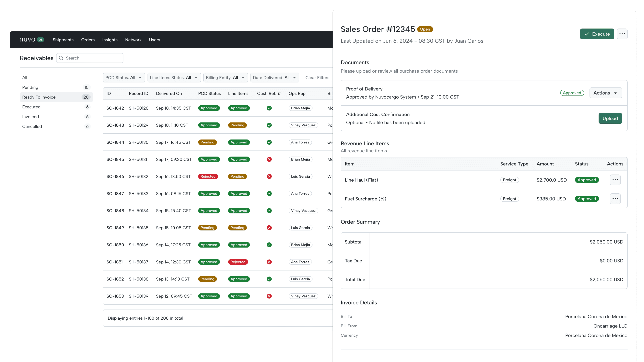Select Invoiced sidebar filter
Viewport: 644px width, 362px height.
(56, 116)
